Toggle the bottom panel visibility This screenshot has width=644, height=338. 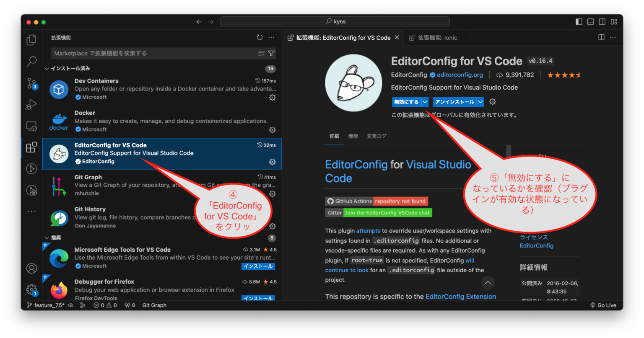(x=590, y=22)
